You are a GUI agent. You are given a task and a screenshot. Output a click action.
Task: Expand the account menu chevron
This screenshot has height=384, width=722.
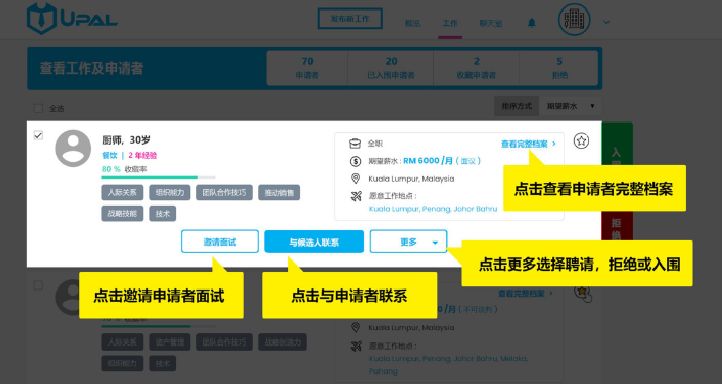pyautogui.click(x=606, y=22)
